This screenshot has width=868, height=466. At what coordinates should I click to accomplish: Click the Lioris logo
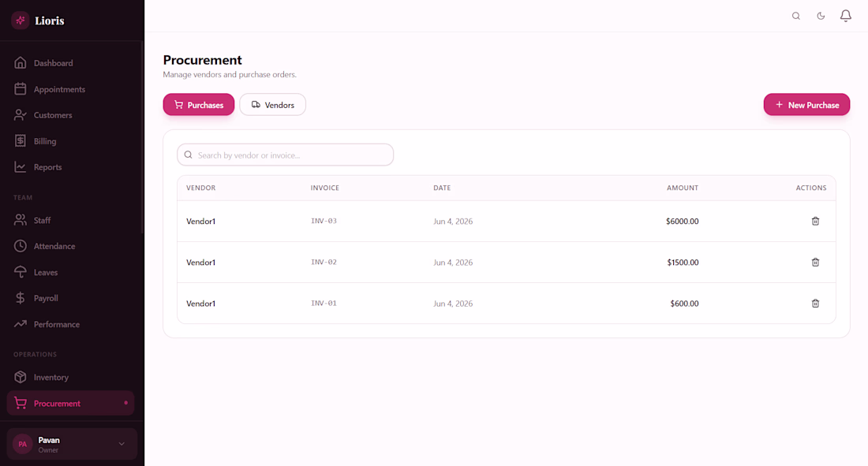(38, 21)
